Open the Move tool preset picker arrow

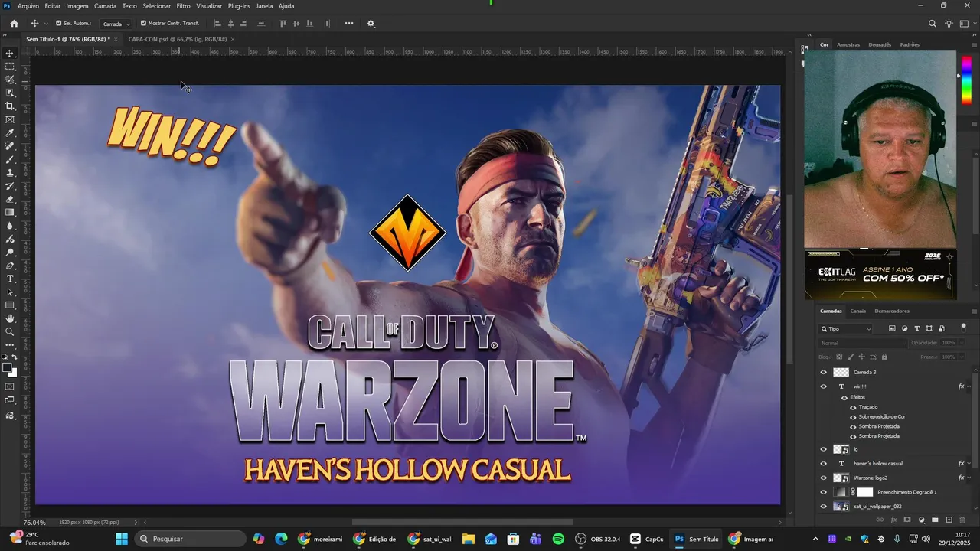point(46,24)
